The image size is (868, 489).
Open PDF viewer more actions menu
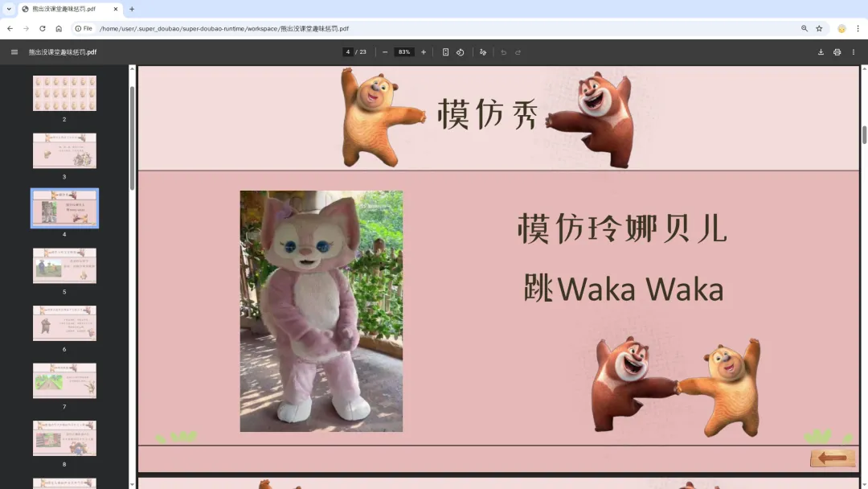853,52
